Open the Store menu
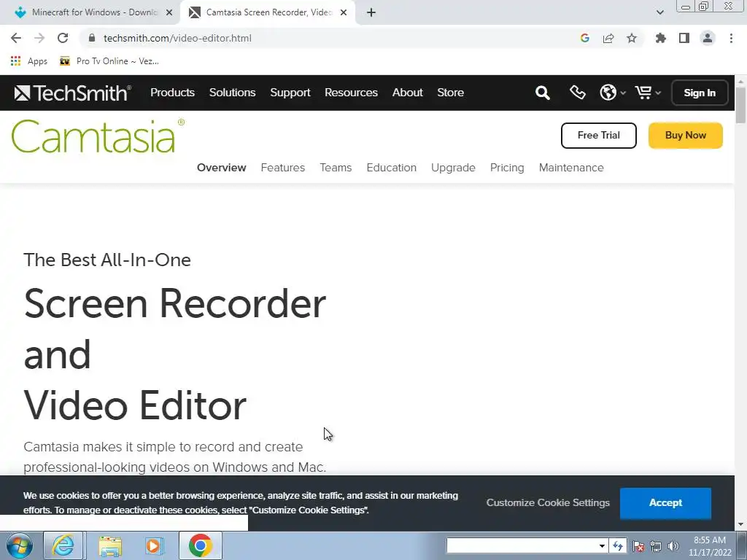 point(451,93)
